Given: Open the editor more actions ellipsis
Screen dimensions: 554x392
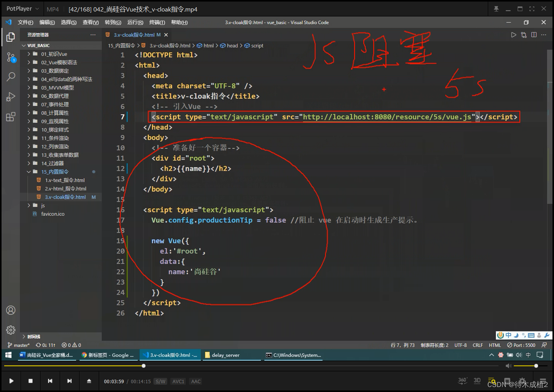Looking at the screenshot, I should point(544,35).
